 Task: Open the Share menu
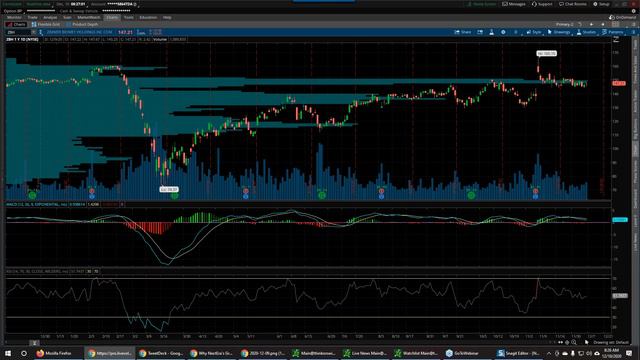tap(463, 32)
